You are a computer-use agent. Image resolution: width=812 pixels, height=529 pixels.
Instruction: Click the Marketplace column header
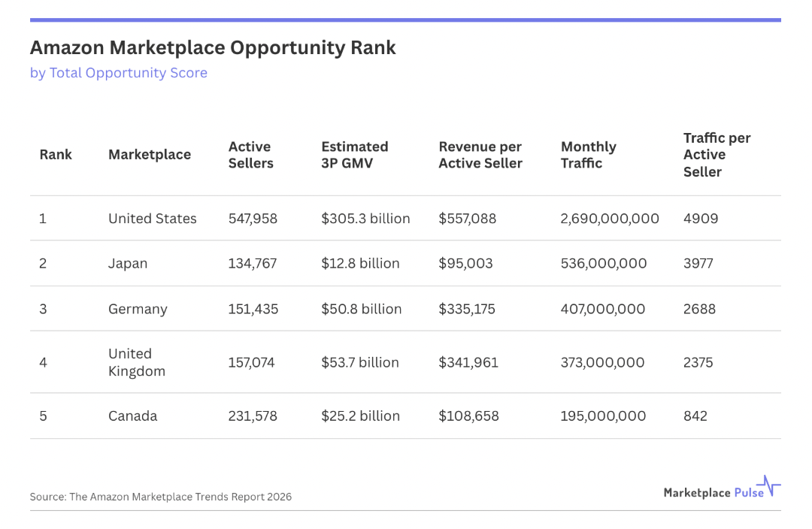150,155
